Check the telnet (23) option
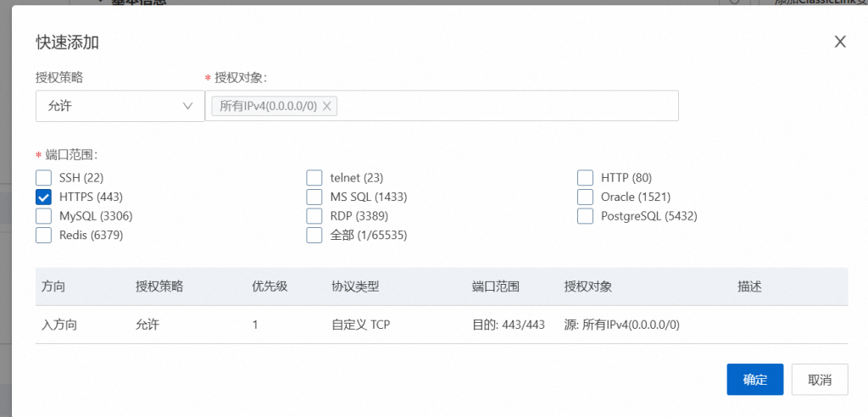The width and height of the screenshot is (868, 417). coord(314,178)
